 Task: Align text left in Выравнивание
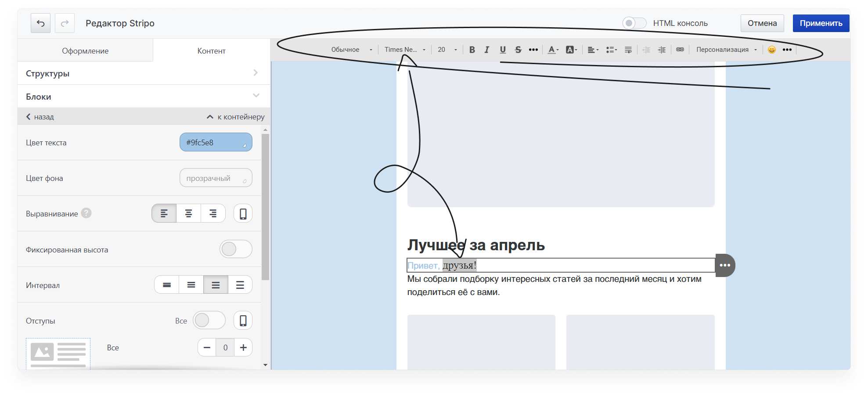tap(164, 213)
